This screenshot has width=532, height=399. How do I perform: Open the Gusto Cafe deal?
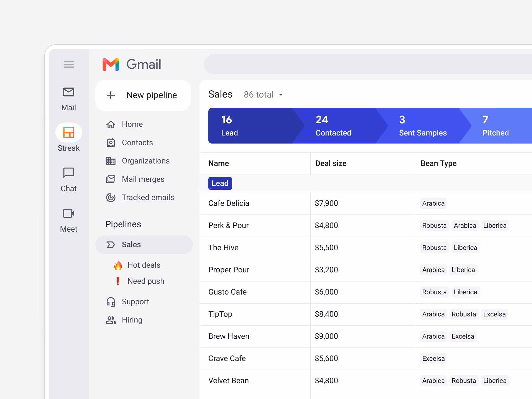[x=227, y=292]
